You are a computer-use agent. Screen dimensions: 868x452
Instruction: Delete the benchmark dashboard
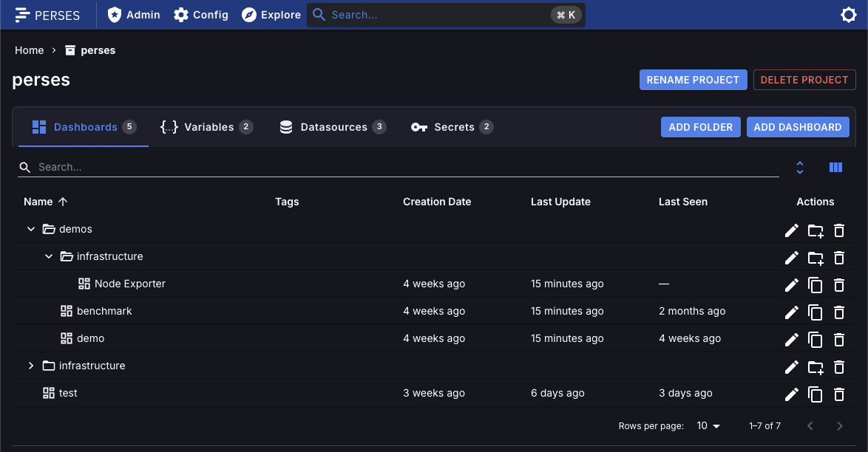tap(839, 312)
